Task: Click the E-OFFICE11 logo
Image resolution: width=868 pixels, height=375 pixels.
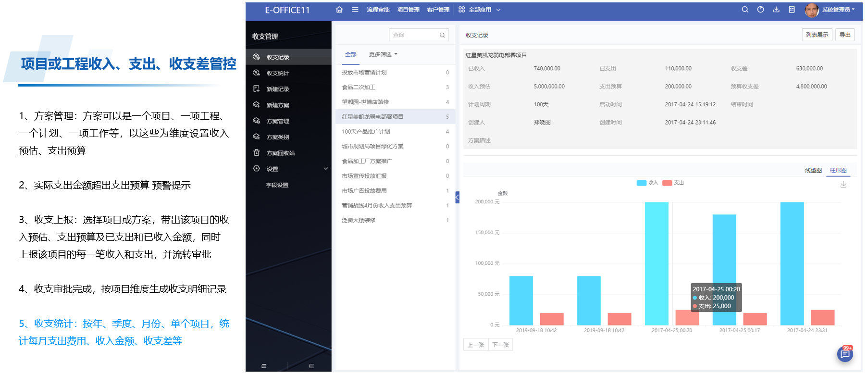Action: (287, 10)
